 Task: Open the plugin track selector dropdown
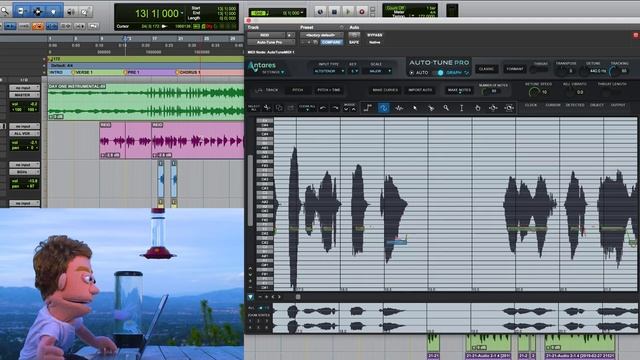[x=265, y=35]
